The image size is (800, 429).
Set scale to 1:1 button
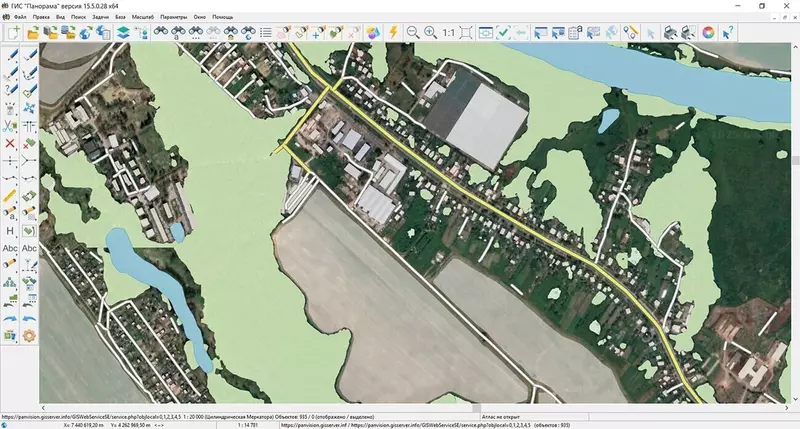tap(449, 33)
